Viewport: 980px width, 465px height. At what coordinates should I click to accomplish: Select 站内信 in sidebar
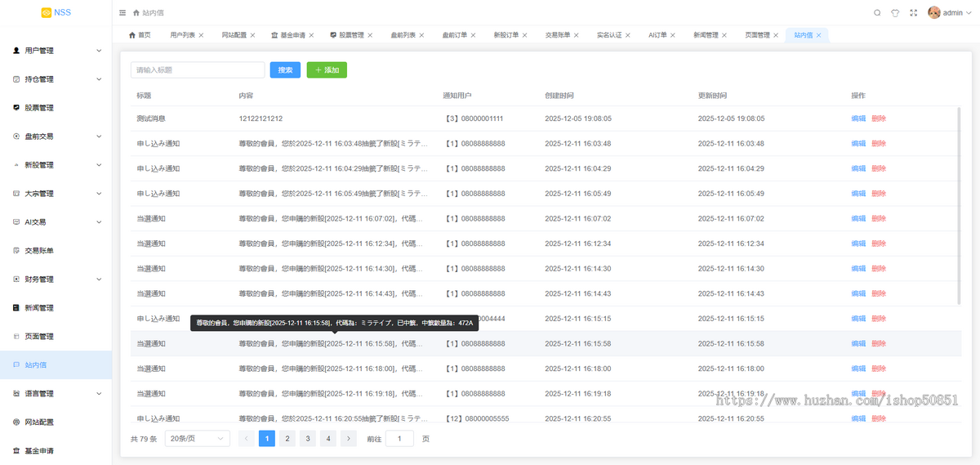[56, 365]
